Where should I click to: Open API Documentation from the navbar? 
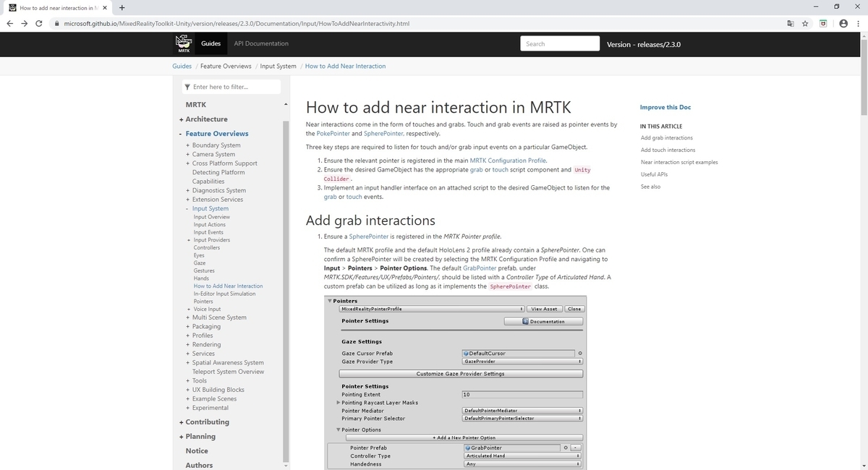click(x=260, y=43)
